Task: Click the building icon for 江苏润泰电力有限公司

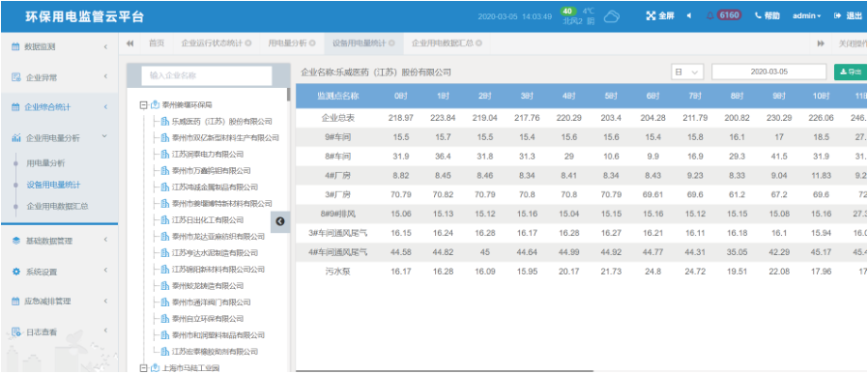Action: pyautogui.click(x=164, y=155)
